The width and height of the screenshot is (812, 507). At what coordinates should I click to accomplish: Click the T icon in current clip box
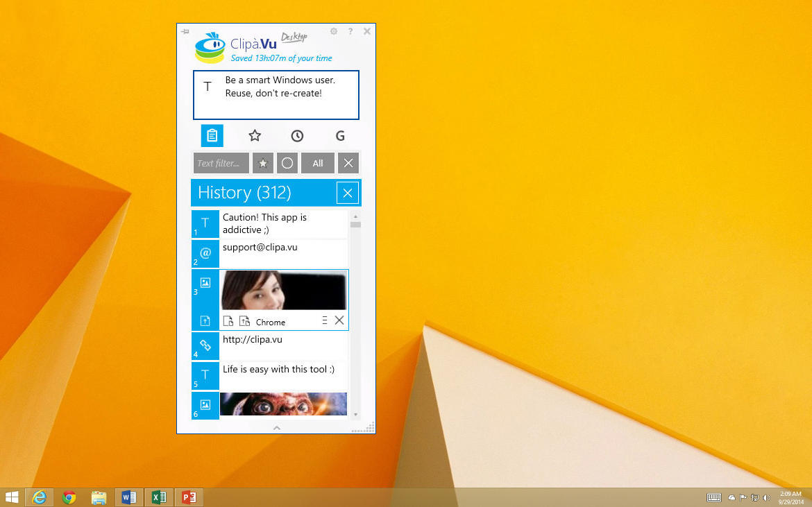click(208, 87)
